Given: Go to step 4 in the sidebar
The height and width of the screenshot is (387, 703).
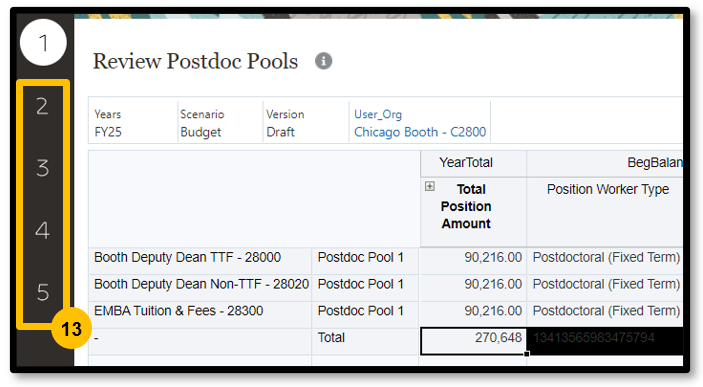Looking at the screenshot, I should (x=42, y=230).
